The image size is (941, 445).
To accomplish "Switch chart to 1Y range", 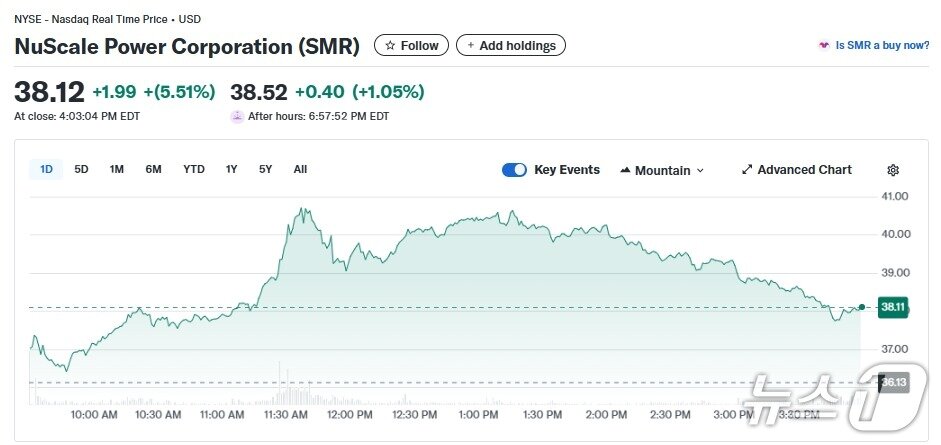I will pyautogui.click(x=232, y=169).
